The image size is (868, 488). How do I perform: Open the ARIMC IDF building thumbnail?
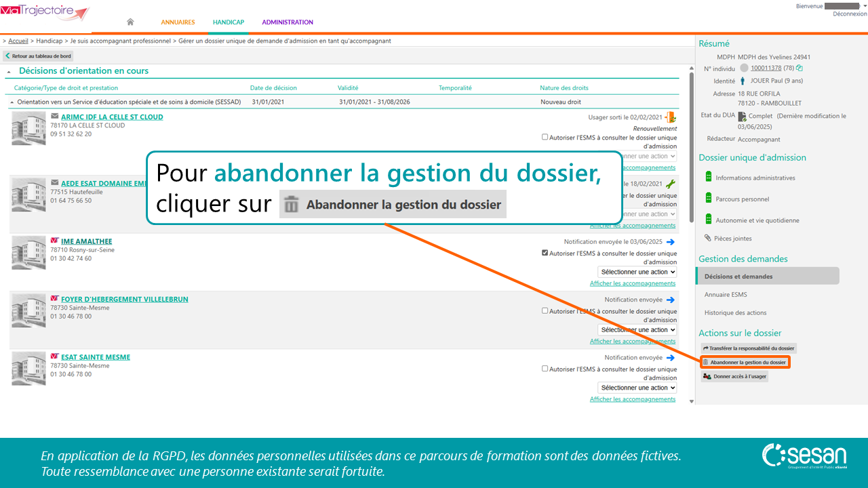tap(29, 129)
